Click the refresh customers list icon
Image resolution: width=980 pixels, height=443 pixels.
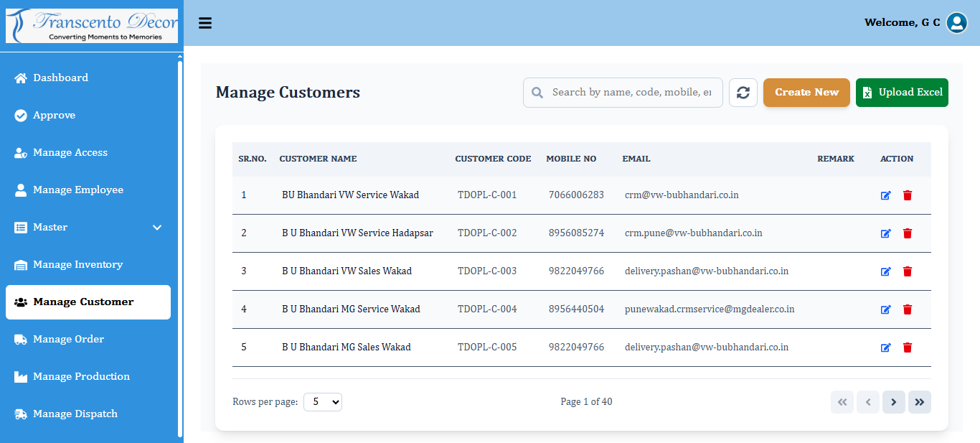coord(743,93)
